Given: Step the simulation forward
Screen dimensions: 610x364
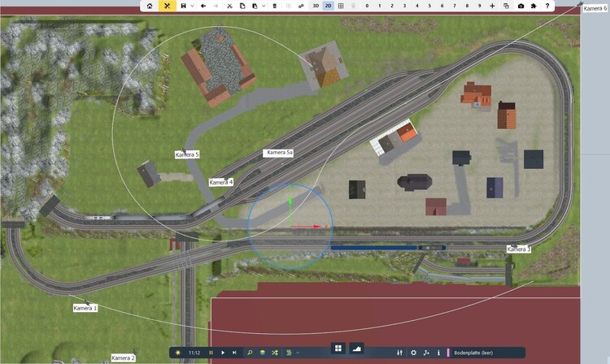Looking at the screenshot, I should point(234,353).
